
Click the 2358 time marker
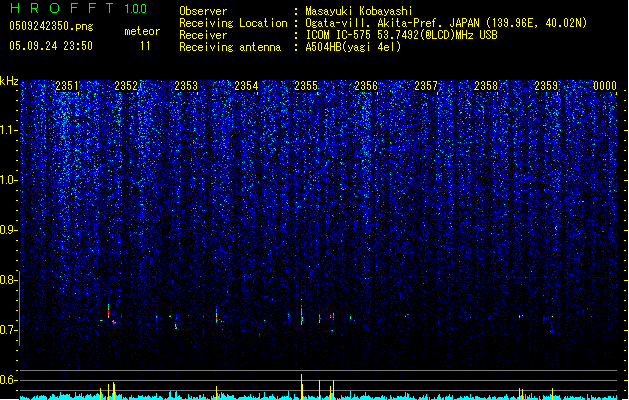coord(486,86)
